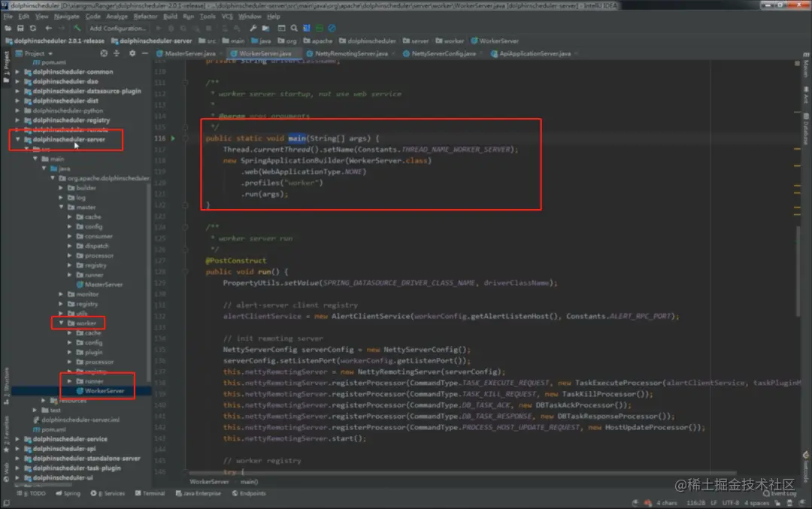Click the editor horizontal scrollbar

pos(462,473)
